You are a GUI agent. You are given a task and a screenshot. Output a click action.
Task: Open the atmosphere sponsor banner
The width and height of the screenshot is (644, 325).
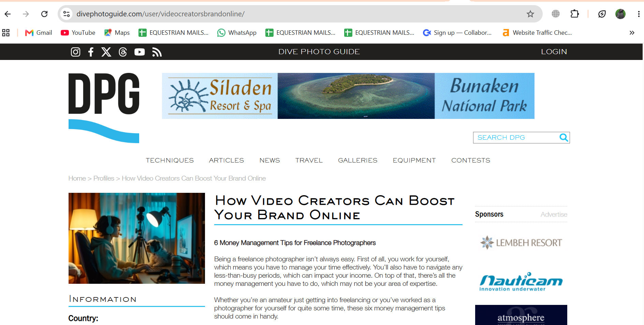[521, 315]
